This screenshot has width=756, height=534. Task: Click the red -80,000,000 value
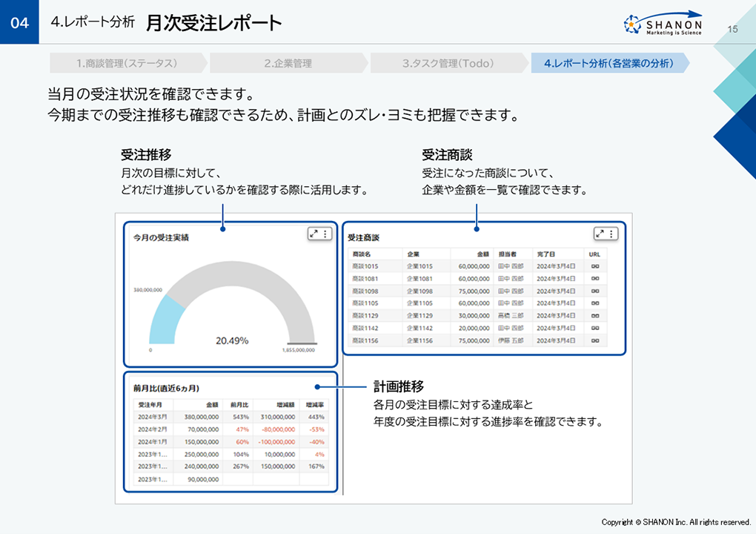coord(278,429)
